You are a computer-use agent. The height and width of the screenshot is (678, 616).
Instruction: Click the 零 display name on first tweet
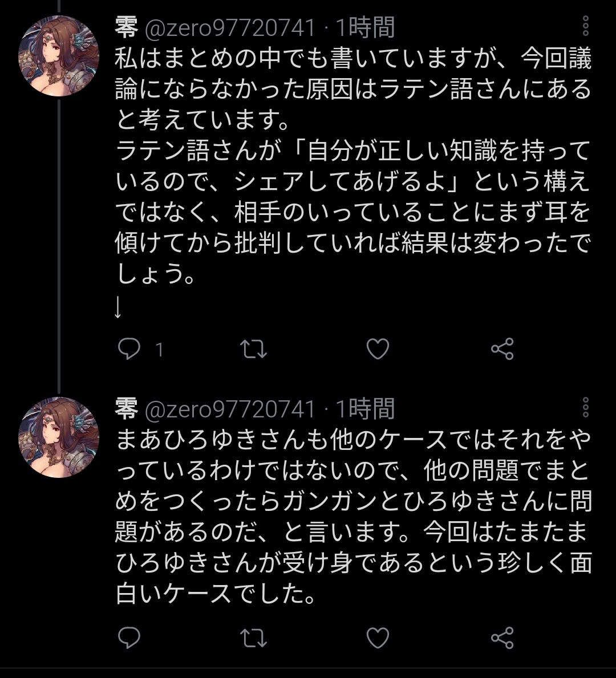click(127, 27)
